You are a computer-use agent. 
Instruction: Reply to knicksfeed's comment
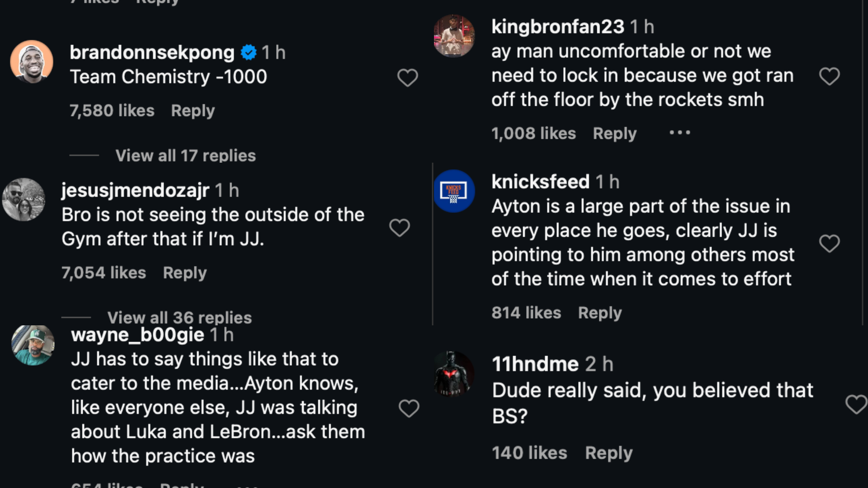tap(599, 313)
